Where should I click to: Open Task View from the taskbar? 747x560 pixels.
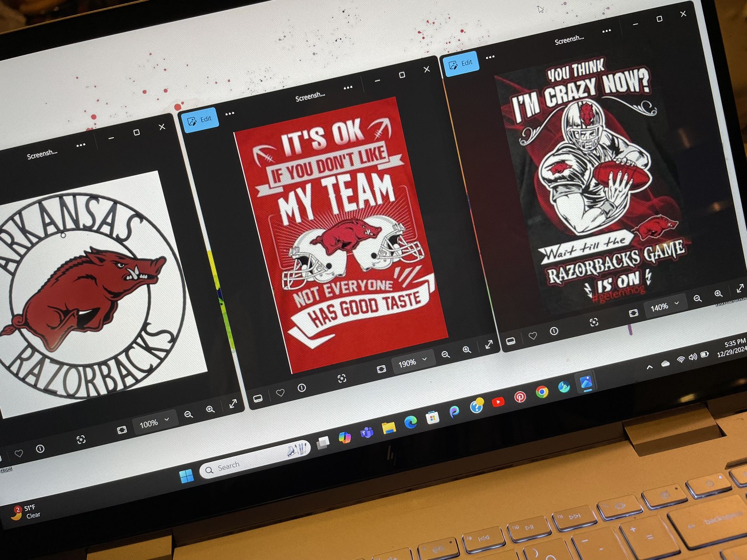(x=323, y=442)
